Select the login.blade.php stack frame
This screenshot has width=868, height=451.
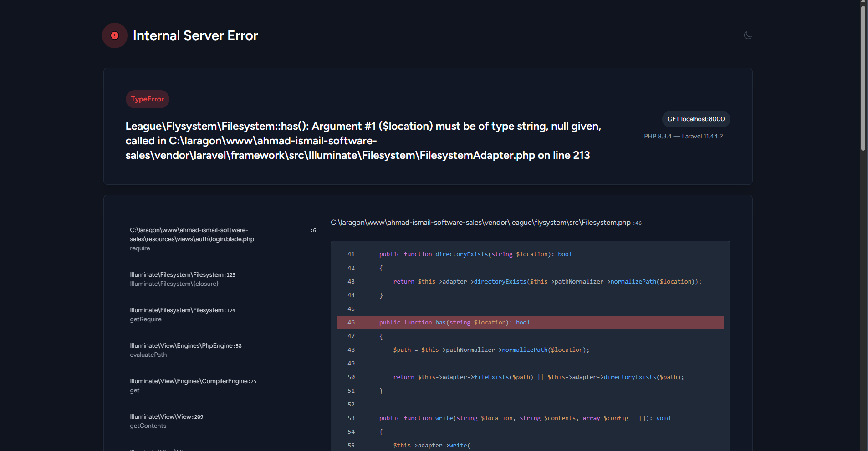click(x=223, y=239)
